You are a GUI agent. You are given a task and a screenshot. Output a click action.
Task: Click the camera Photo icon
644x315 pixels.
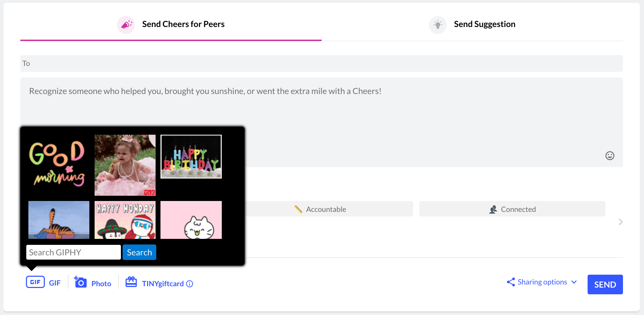tap(80, 282)
